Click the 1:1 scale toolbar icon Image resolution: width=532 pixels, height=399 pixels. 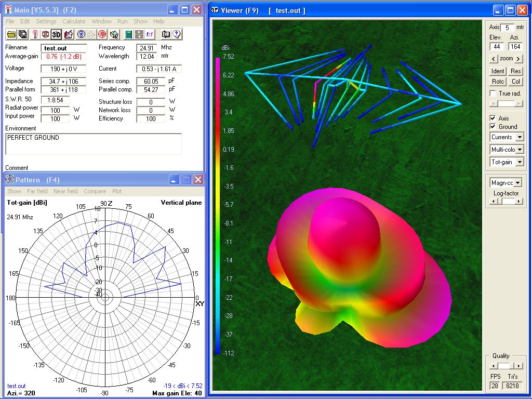[x=149, y=34]
